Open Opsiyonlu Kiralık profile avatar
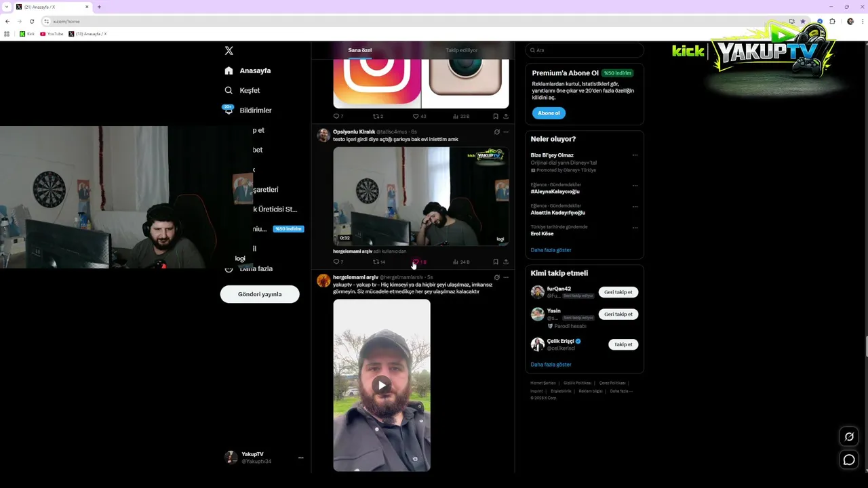This screenshot has width=868, height=488. (323, 136)
